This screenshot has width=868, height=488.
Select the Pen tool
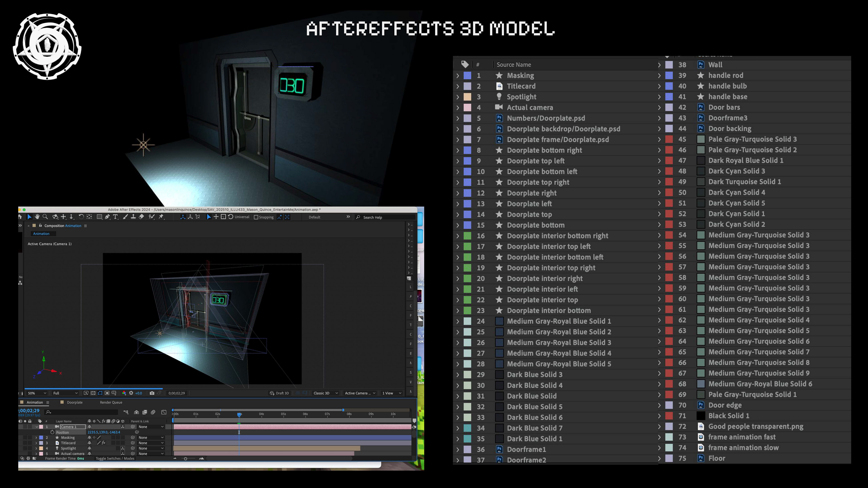point(107,217)
